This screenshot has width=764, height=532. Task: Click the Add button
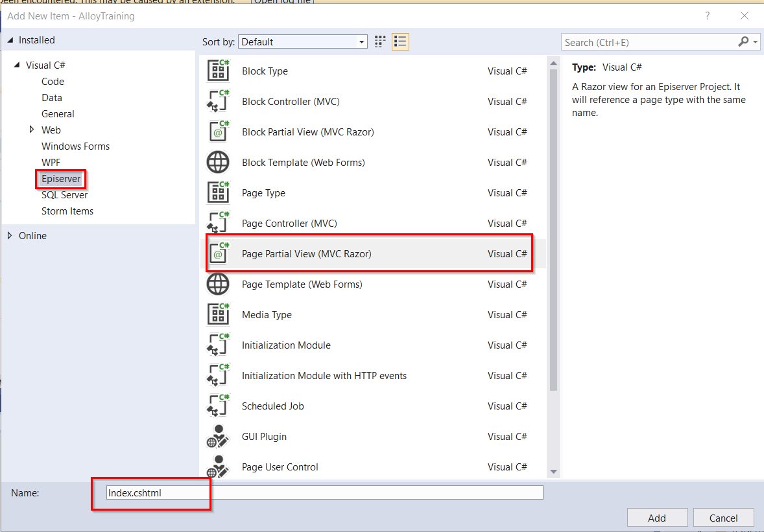[656, 518]
